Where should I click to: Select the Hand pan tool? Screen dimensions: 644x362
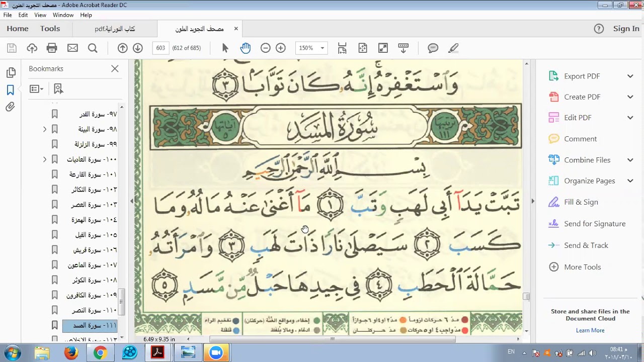(245, 48)
